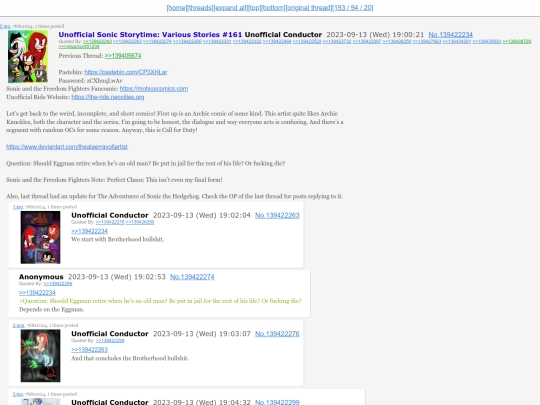The image size is (540, 405).
Task: Click Unofficial Conductor name in post 139422276
Action: [110, 334]
